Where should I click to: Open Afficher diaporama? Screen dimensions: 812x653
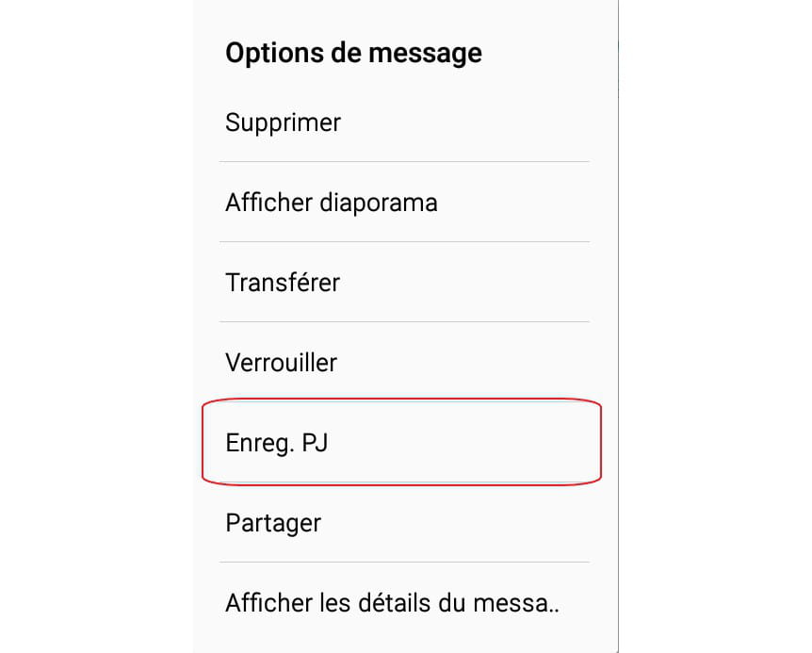(332, 203)
